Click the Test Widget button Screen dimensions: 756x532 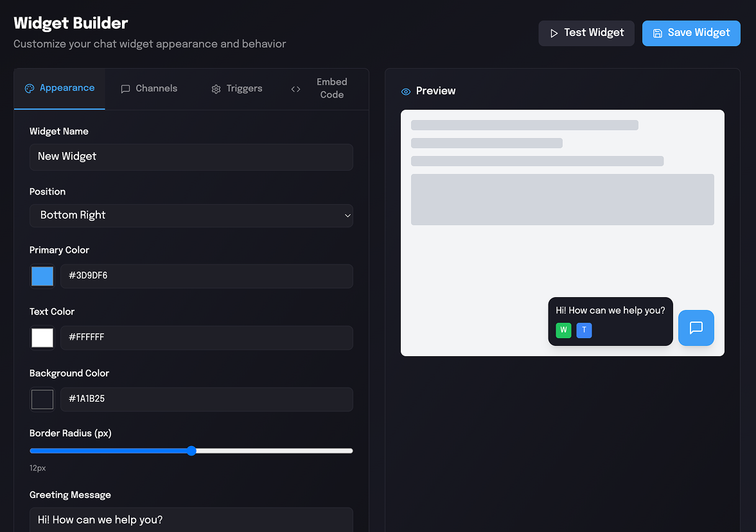tap(586, 33)
